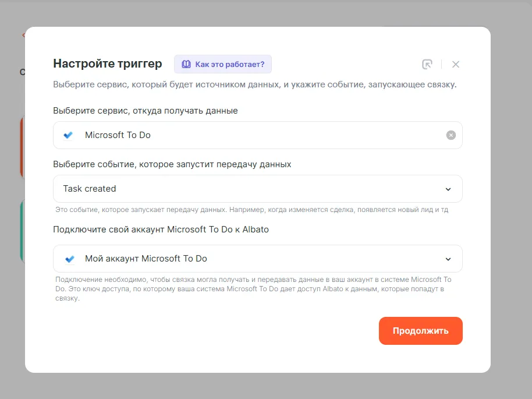Viewport: 532px width, 399px height.
Task: Click the "Выберите сервис, откуда получать данные" label
Action: pyautogui.click(x=146, y=111)
